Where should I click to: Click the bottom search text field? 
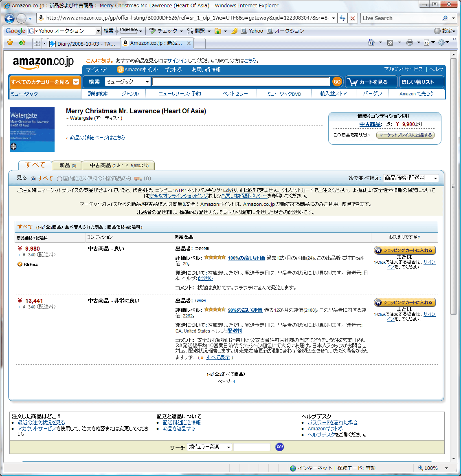[x=252, y=447]
